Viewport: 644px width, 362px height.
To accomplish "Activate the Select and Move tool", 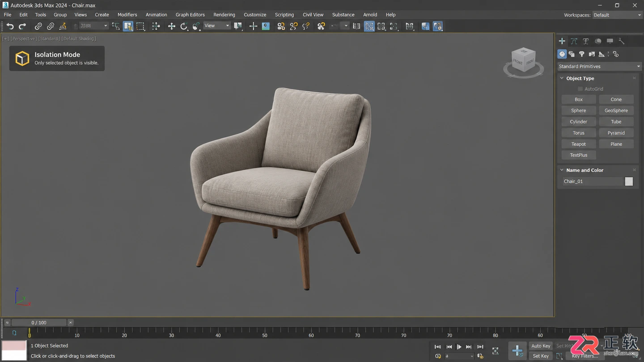I will point(171,26).
